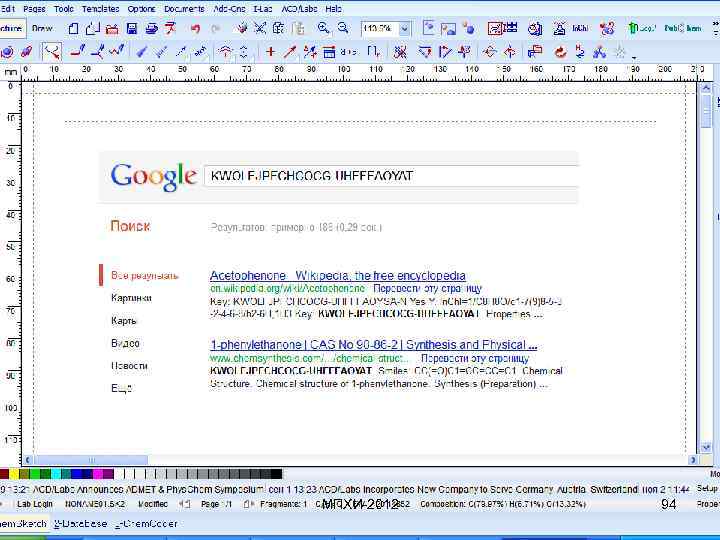Pick the magenta color swatch

(x=97, y=474)
